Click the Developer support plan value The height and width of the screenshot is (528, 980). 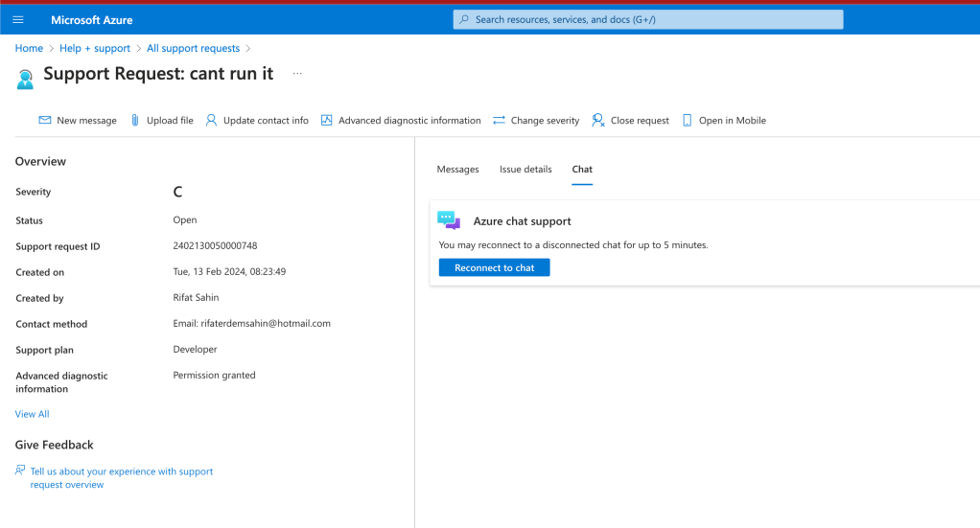click(x=195, y=350)
